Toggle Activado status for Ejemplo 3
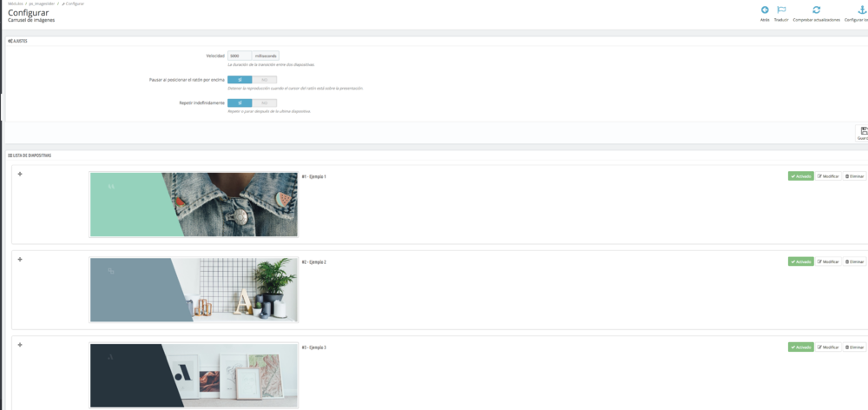This screenshot has width=868, height=410. click(x=801, y=347)
